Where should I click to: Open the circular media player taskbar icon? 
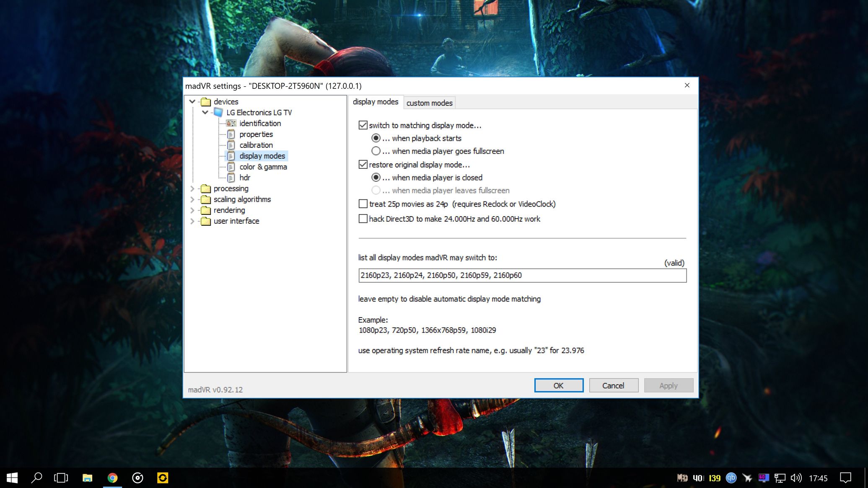click(x=137, y=478)
